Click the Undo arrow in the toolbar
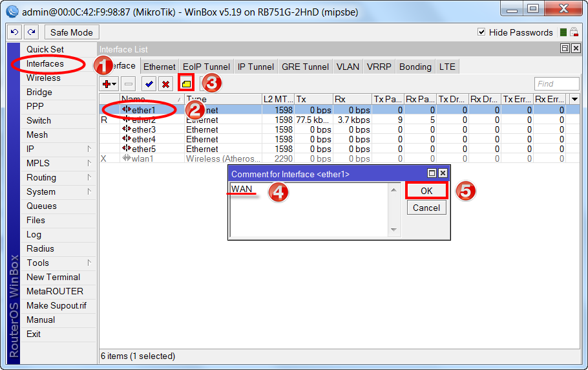 (x=16, y=32)
